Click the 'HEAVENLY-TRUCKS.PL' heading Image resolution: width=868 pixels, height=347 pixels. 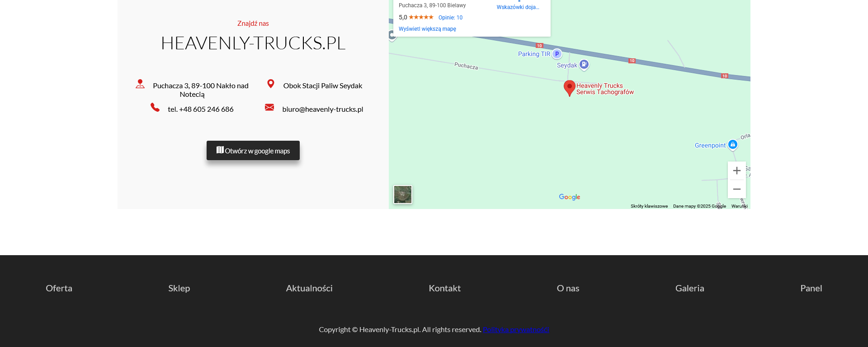(x=253, y=43)
